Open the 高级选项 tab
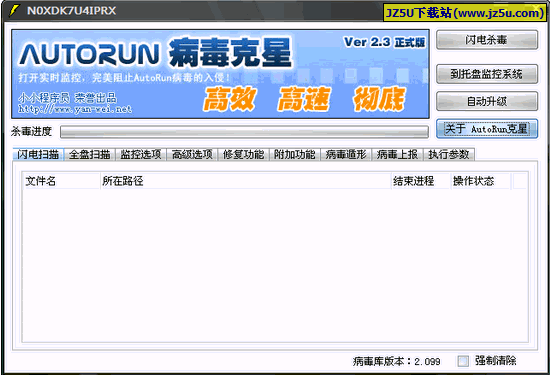 [x=192, y=154]
